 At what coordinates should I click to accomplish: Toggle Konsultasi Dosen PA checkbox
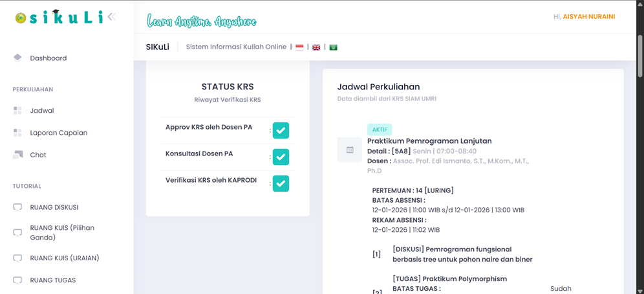pyautogui.click(x=281, y=157)
